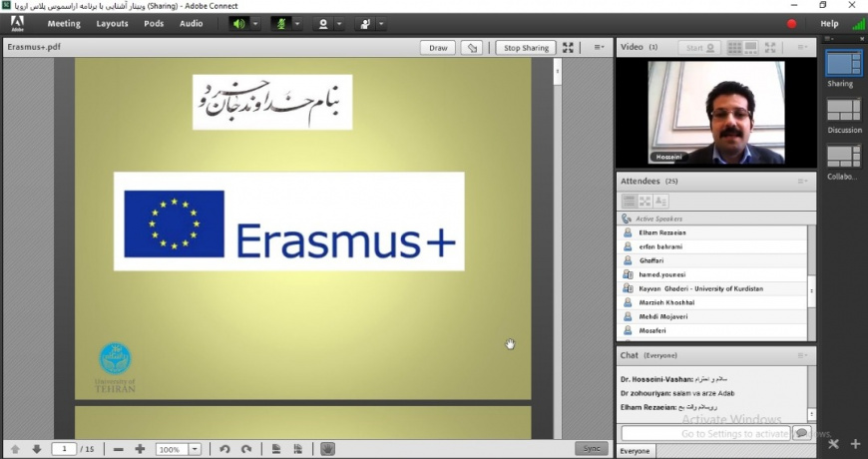This screenshot has width=868, height=459.
Task: Add a new layout plus icon
Action: click(x=855, y=444)
